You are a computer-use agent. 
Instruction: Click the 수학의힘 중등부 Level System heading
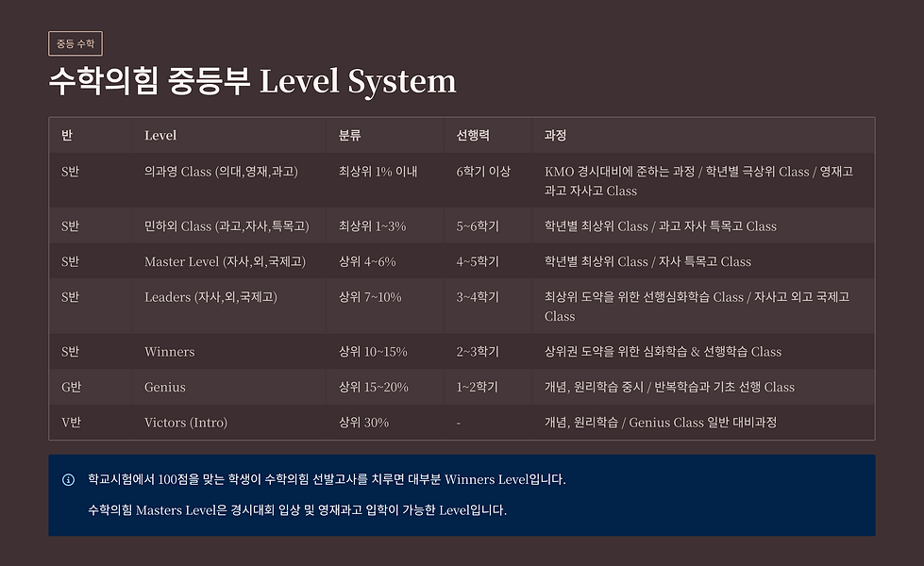click(x=252, y=81)
